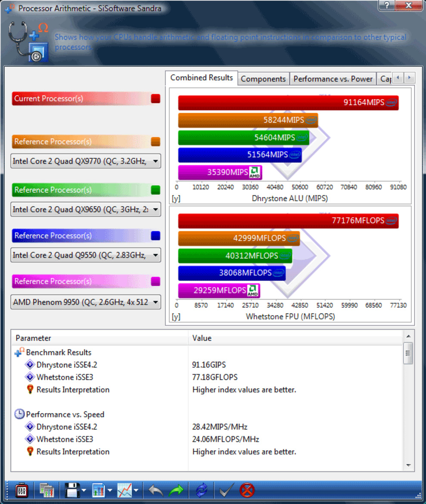Image resolution: width=426 pixels, height=504 pixels.
Task: Click the diamond icon beside 77.18GFLOPS row
Action: point(30,377)
